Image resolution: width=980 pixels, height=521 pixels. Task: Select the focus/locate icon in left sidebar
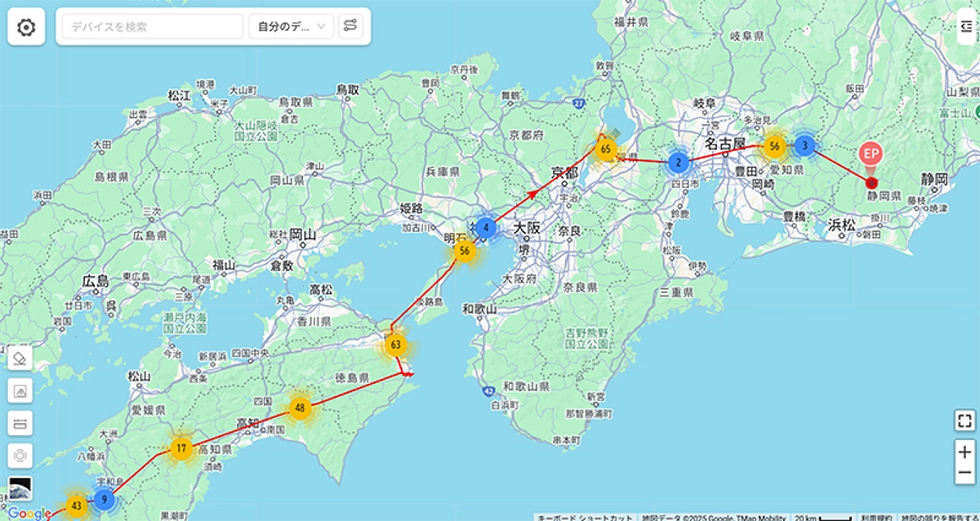20,455
